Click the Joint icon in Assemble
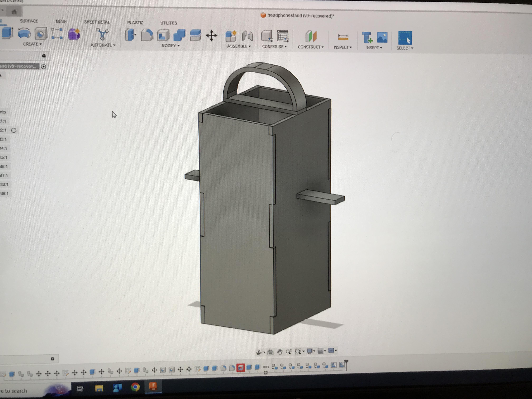 (x=247, y=36)
